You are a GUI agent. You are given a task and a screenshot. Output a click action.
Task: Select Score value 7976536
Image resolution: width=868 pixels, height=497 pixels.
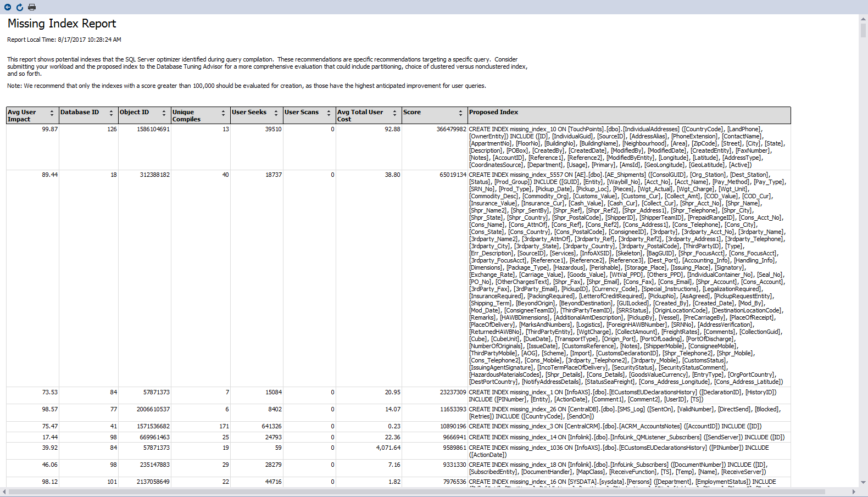click(455, 482)
